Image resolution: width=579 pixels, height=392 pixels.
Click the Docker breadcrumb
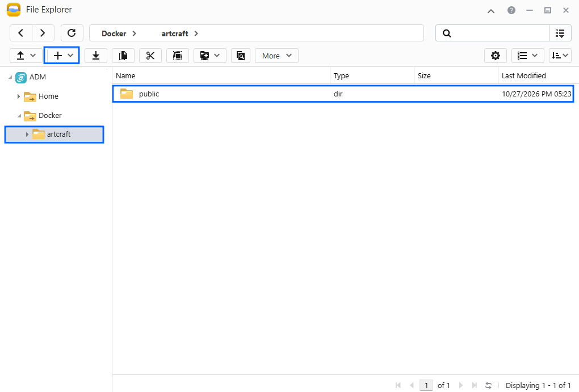coord(114,33)
